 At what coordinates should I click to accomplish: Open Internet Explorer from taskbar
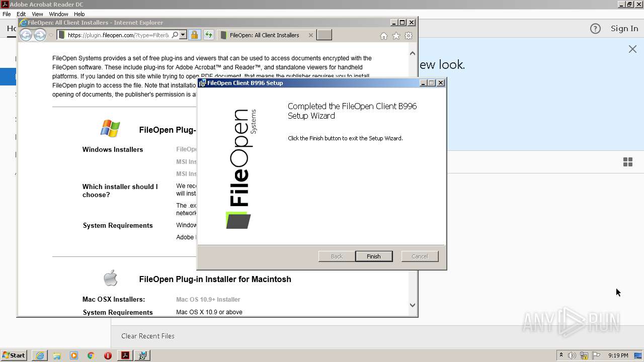(x=40, y=355)
